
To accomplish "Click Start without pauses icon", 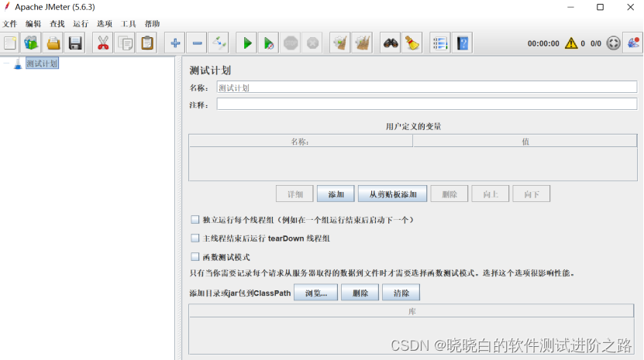I will 269,43.
